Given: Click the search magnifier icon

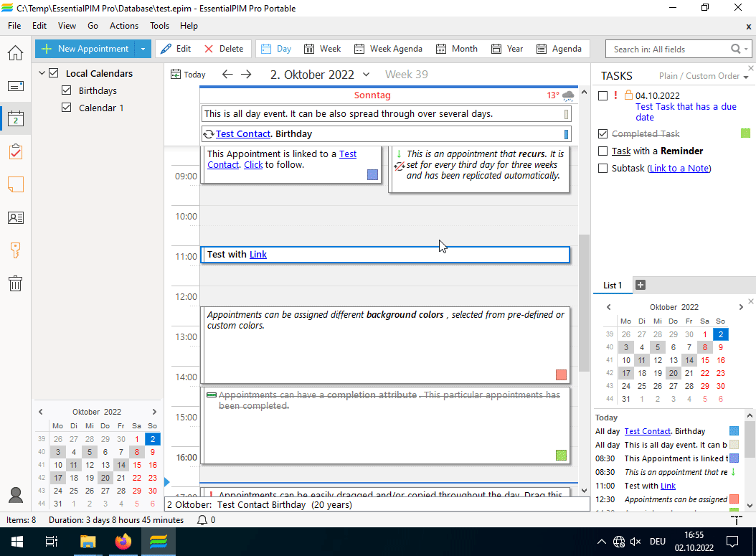Looking at the screenshot, I should point(735,49).
